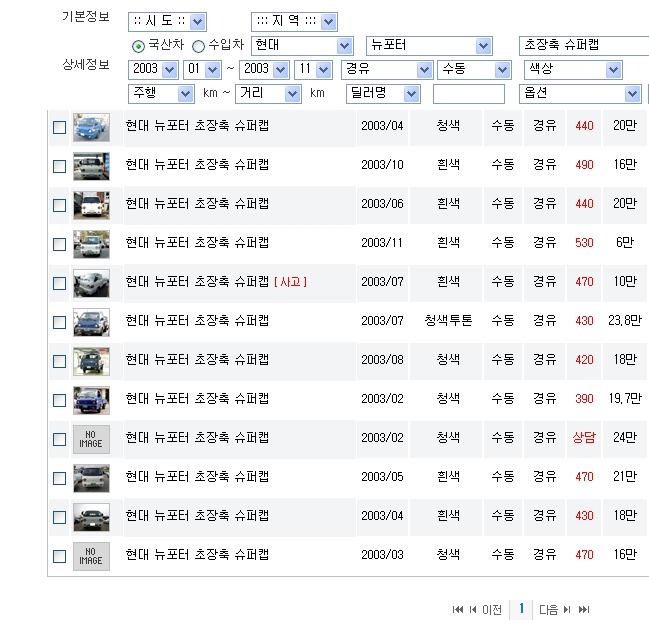The width and height of the screenshot is (649, 624).
Task: Check the box for the 2003/04 청색 440 listing
Action: tap(60, 127)
